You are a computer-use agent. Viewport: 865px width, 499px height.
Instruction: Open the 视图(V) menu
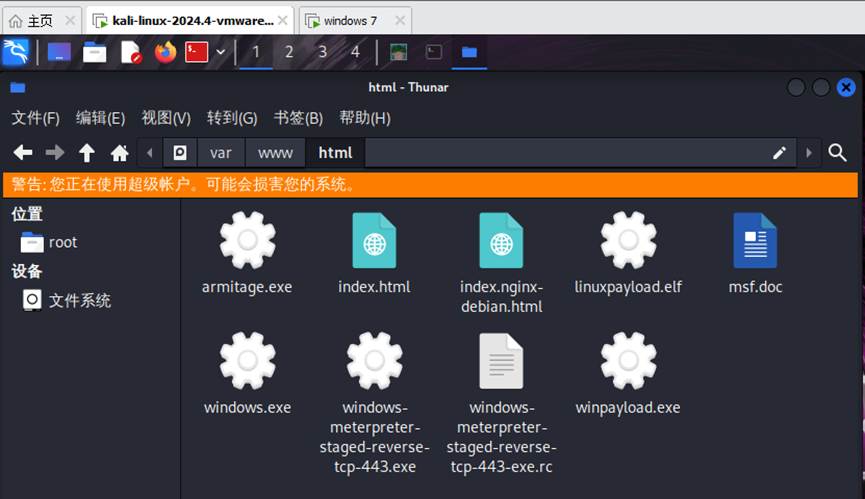tap(166, 118)
